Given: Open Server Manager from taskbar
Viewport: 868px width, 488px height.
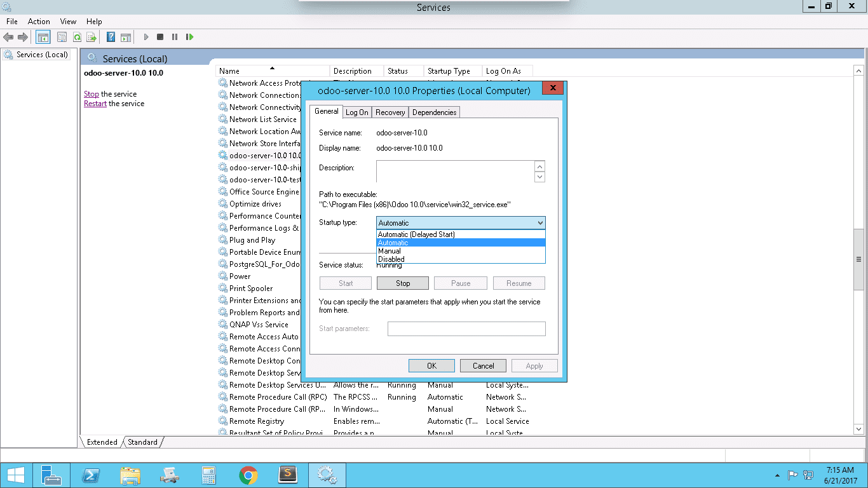Looking at the screenshot, I should [x=51, y=475].
